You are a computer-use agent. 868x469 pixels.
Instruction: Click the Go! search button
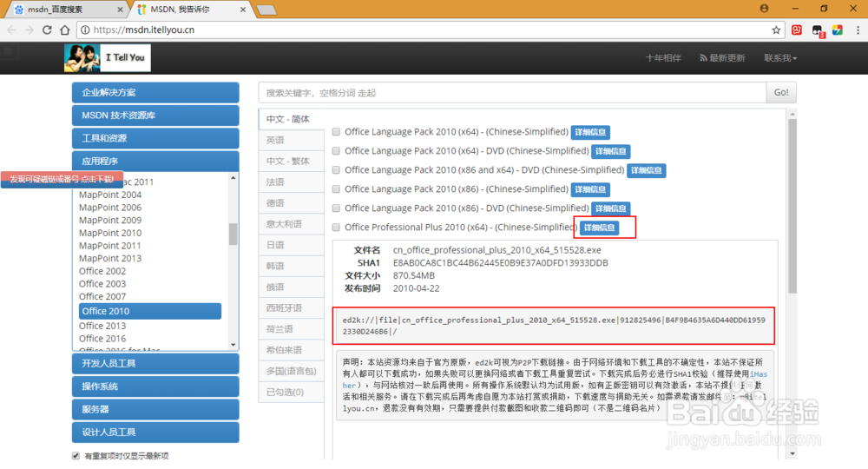tap(781, 92)
